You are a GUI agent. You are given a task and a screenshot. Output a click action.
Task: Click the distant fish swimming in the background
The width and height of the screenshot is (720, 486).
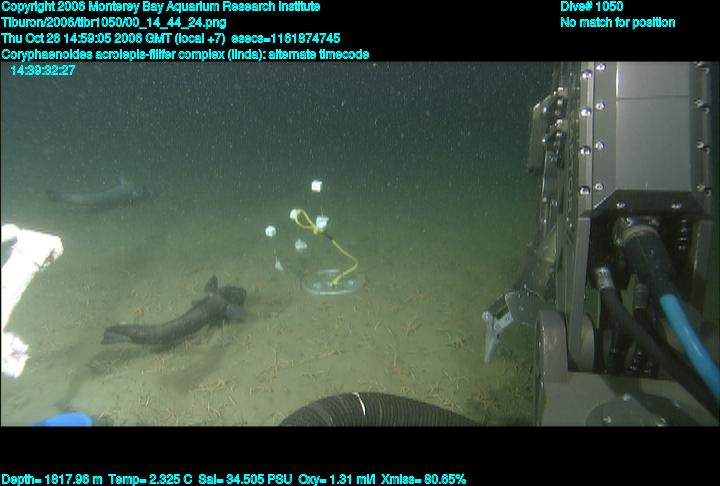click(x=98, y=193)
